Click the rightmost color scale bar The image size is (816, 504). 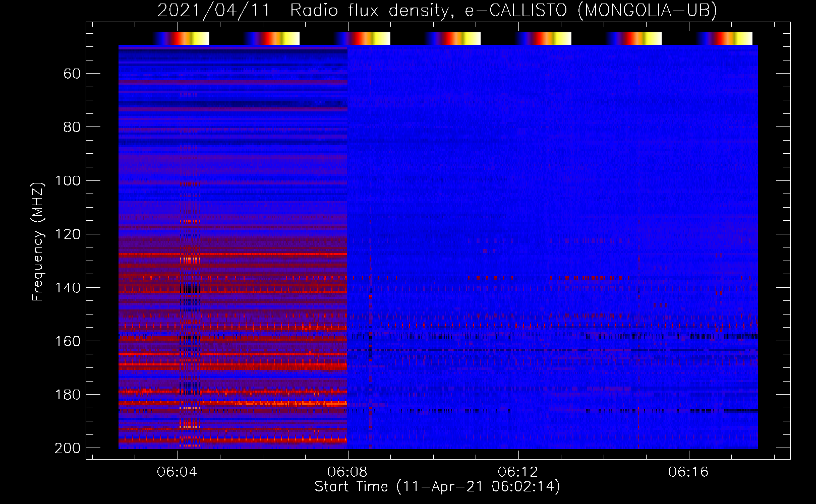tap(724, 38)
